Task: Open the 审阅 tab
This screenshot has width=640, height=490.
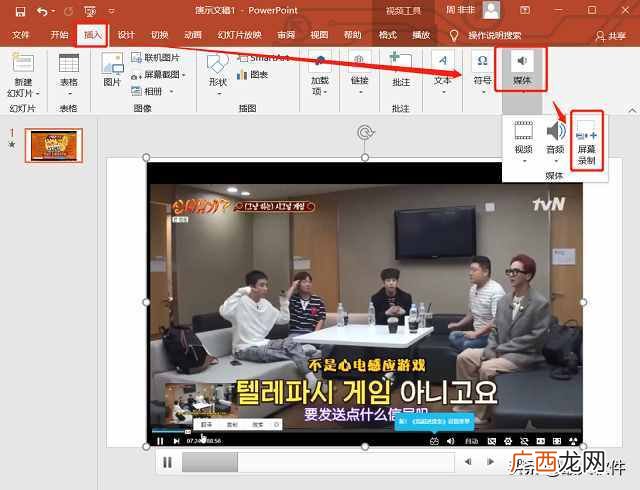Action: click(x=286, y=35)
